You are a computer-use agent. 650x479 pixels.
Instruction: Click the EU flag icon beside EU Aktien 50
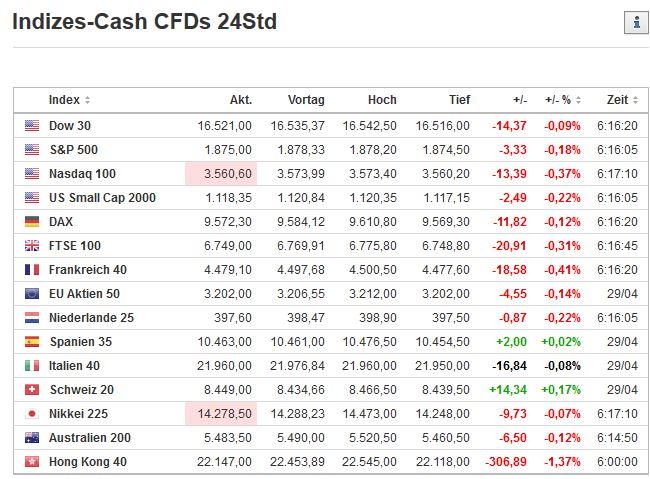click(32, 294)
